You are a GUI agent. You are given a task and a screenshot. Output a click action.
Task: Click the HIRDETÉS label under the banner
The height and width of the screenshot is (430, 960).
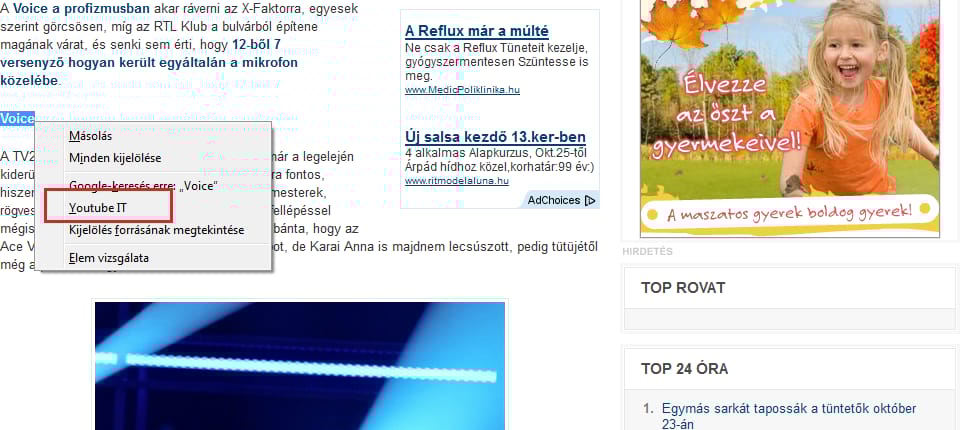[647, 251]
